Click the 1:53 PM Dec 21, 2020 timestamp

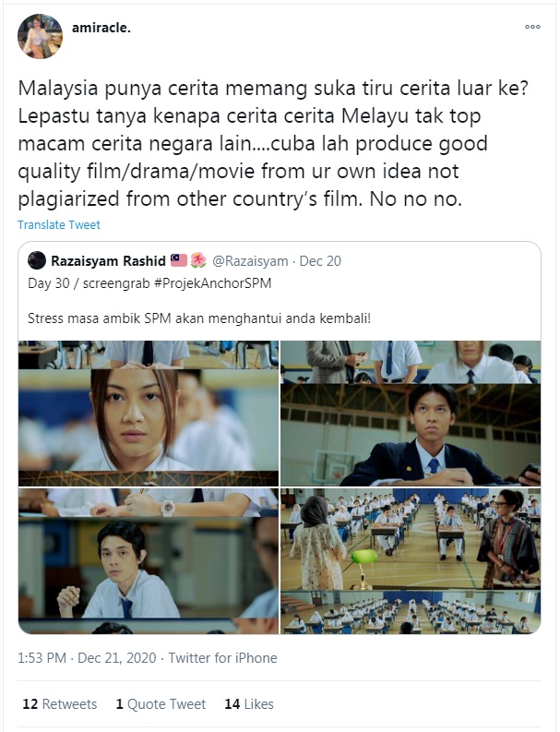(87, 658)
